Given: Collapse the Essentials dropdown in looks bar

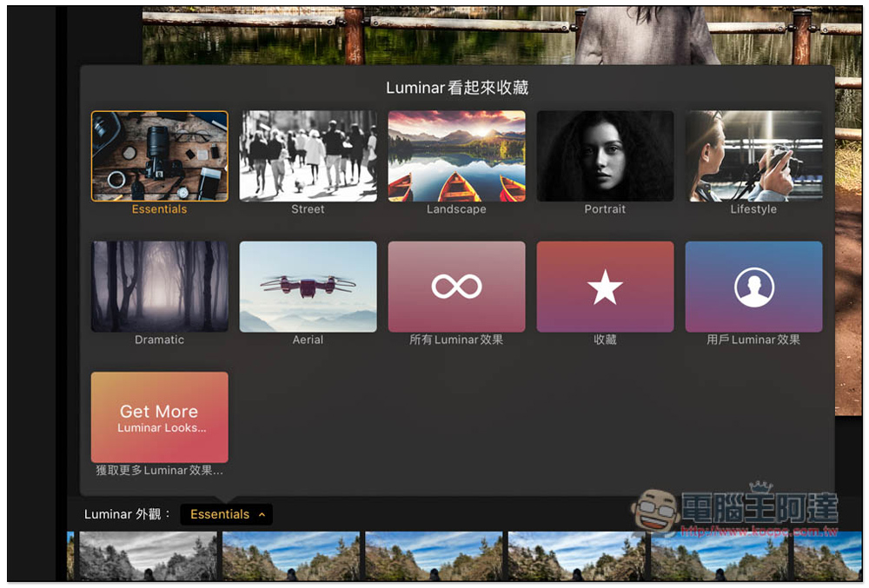Looking at the screenshot, I should pos(226,514).
